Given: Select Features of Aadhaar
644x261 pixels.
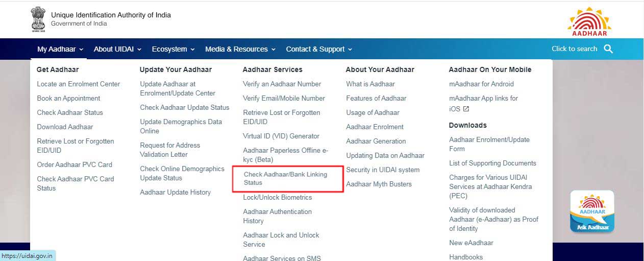Looking at the screenshot, I should 376,98.
